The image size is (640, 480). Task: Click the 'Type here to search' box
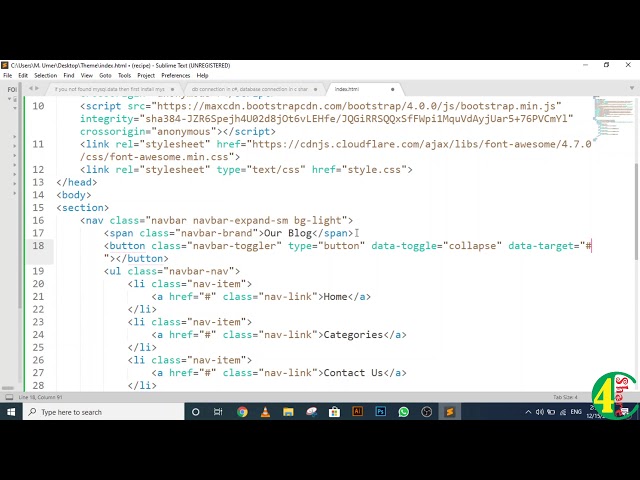coord(104,412)
